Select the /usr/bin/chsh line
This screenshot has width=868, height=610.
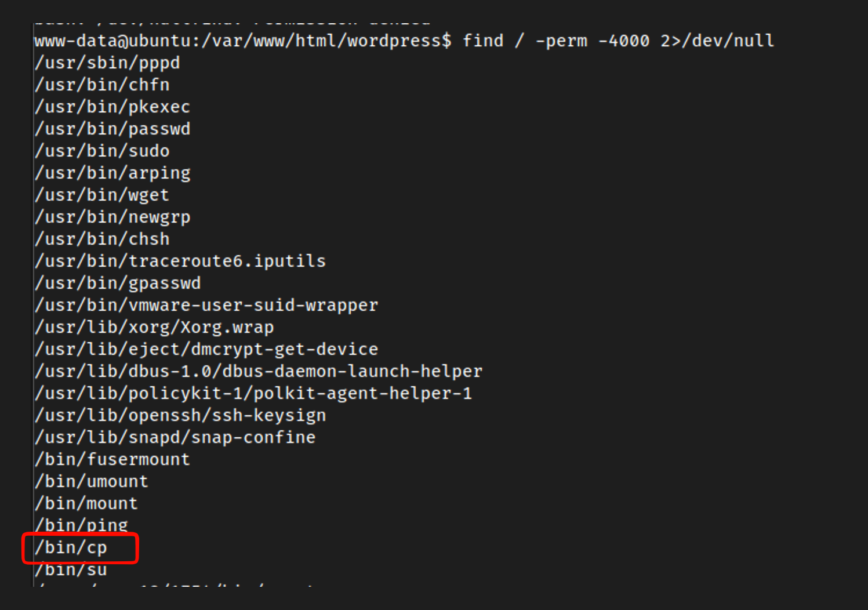click(102, 239)
